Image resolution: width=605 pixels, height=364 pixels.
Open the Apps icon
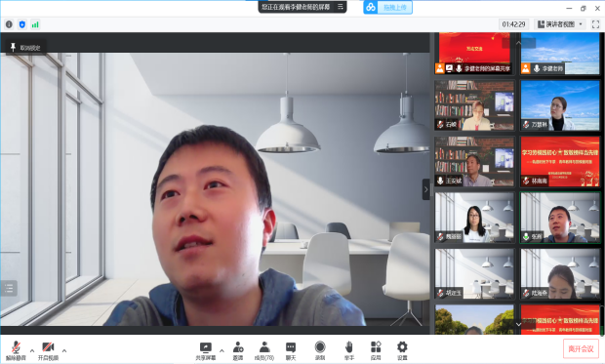(376, 350)
